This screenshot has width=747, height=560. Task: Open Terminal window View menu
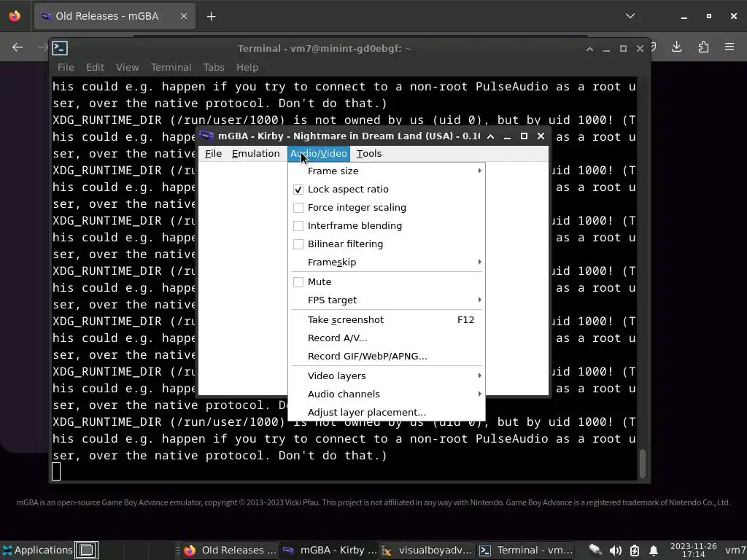click(127, 67)
